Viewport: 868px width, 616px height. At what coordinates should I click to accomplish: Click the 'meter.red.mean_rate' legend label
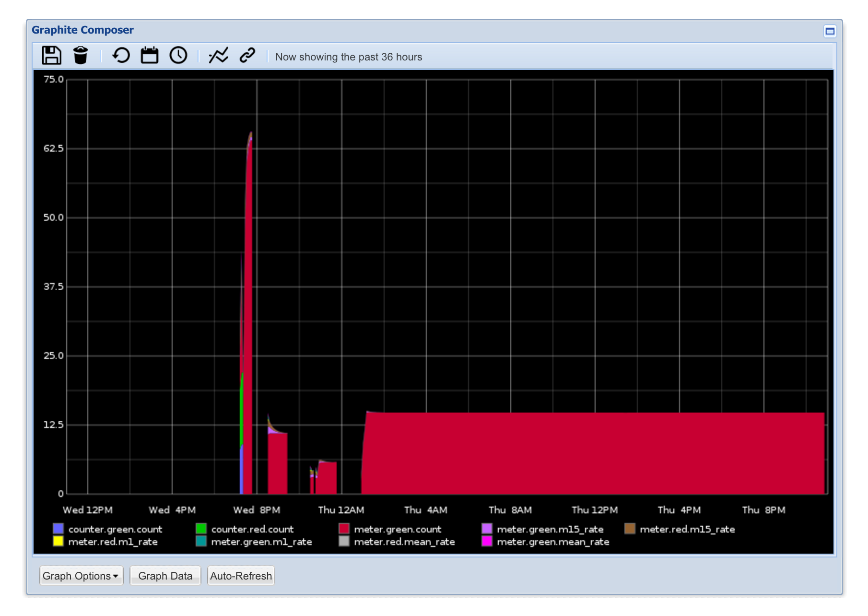[x=405, y=542]
